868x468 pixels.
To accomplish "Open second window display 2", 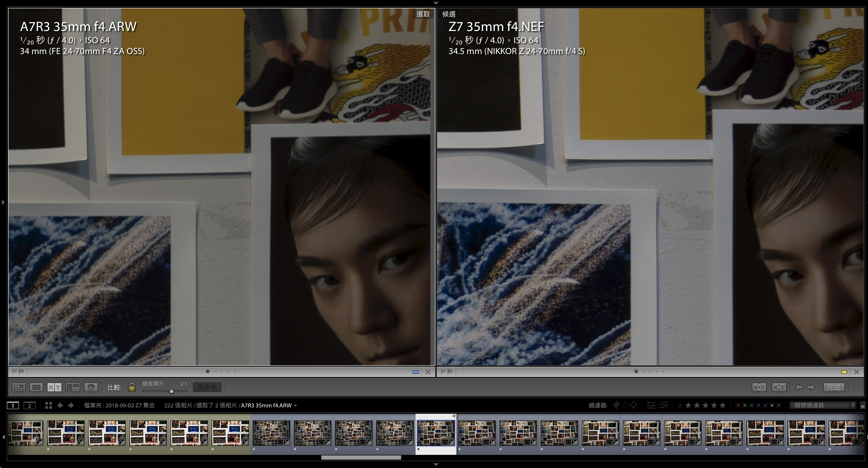I will 29,405.
